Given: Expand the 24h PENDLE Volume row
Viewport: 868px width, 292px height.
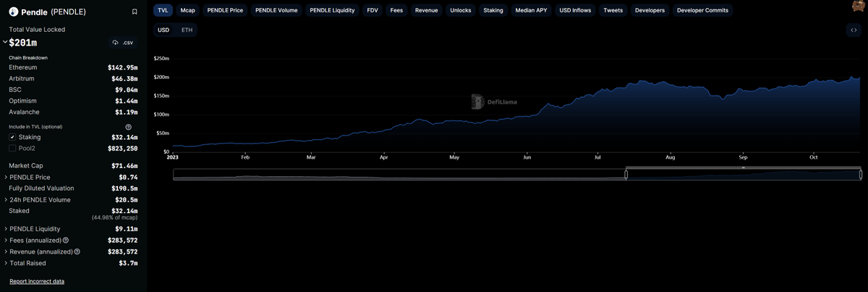Looking at the screenshot, I should click(x=7, y=199).
